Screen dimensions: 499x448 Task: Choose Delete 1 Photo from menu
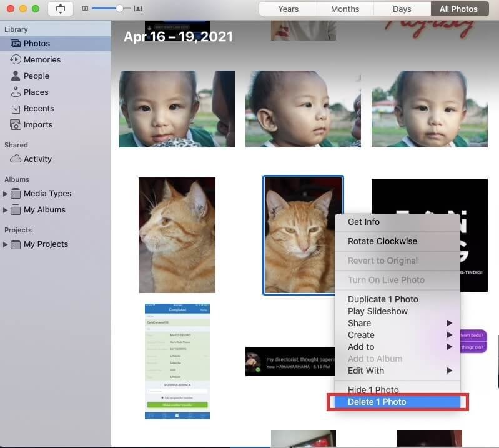point(397,402)
